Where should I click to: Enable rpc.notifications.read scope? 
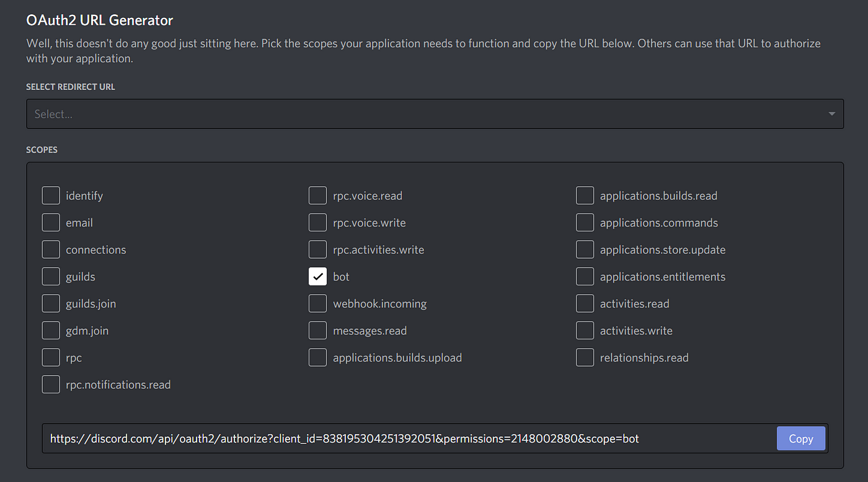[x=51, y=385]
